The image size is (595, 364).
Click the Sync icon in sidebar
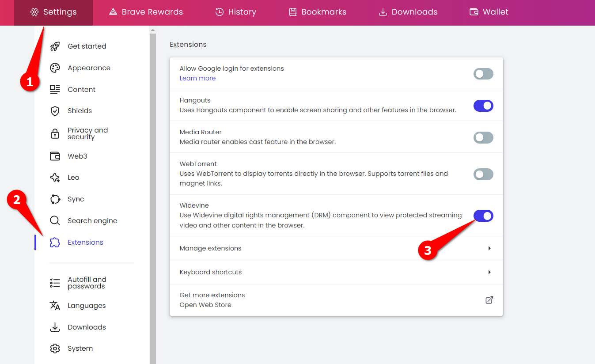(55, 199)
